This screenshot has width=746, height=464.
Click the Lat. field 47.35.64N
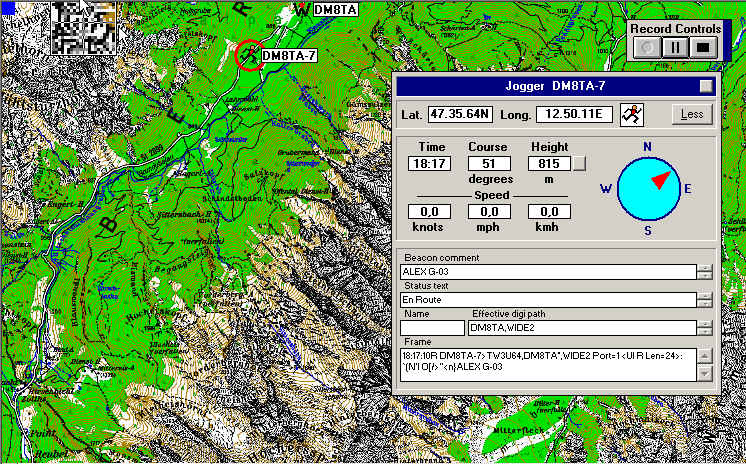pyautogui.click(x=460, y=114)
